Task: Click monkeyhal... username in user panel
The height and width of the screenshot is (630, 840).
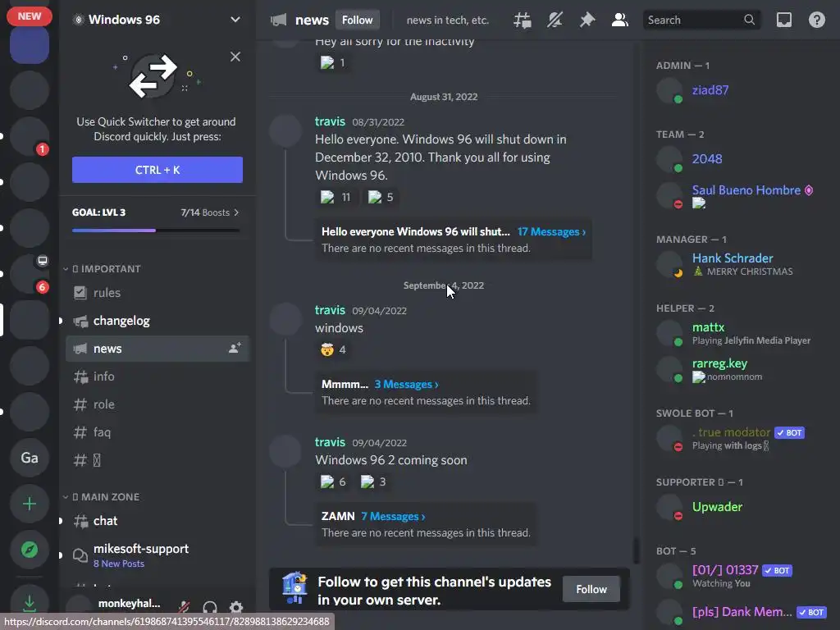Action: click(129, 604)
